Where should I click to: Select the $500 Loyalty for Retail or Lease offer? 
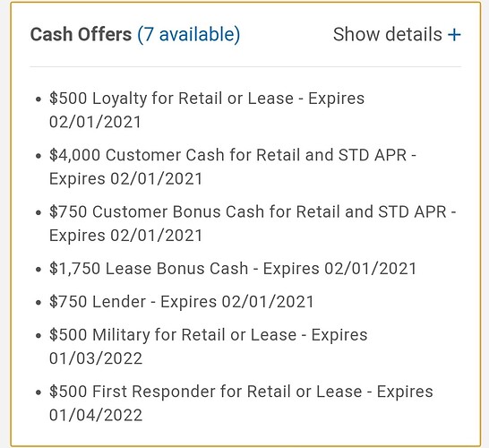[x=207, y=110]
